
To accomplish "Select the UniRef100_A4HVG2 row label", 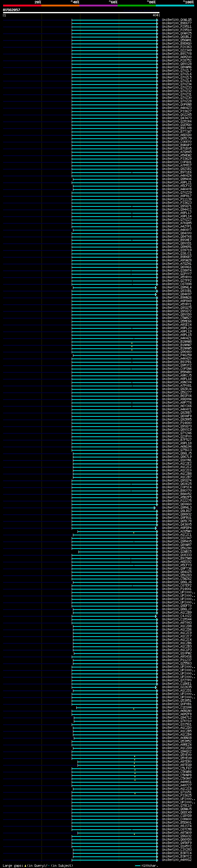I will (x=176, y=860).
